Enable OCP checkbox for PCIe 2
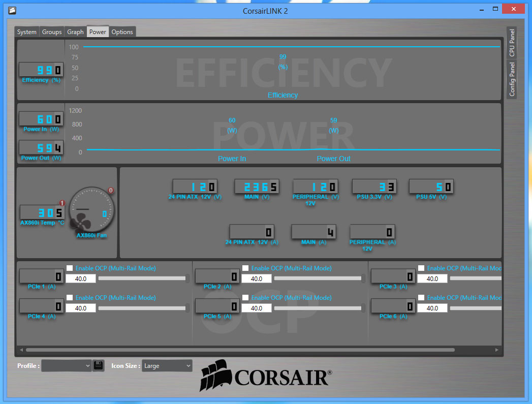532x404 pixels. coord(246,268)
